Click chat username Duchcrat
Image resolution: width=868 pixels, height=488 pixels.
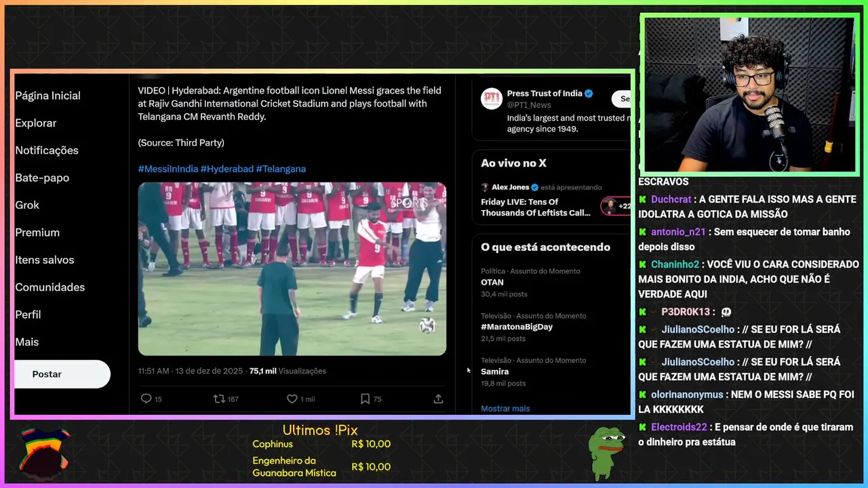[x=671, y=199]
